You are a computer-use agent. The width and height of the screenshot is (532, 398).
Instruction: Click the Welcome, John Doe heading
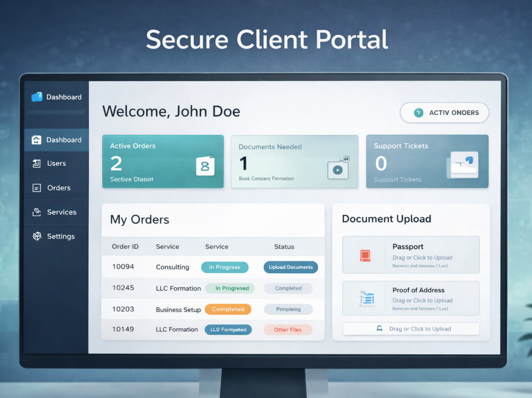(171, 111)
